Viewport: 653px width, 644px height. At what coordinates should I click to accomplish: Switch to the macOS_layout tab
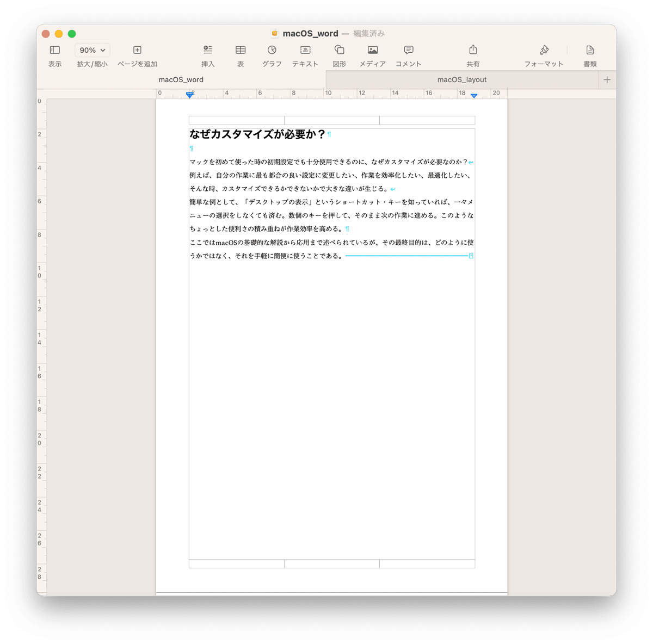[x=462, y=79]
